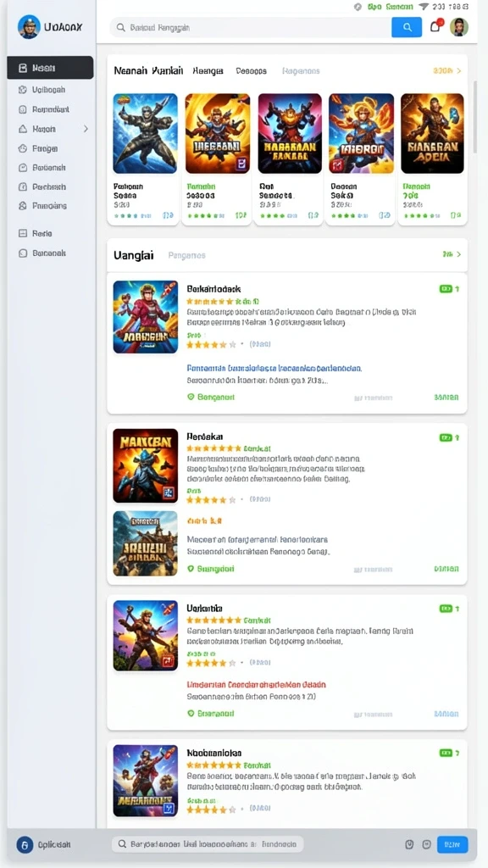Viewport: 488px width, 868px height.
Task: Switch to the Hnenges tab
Action: tap(208, 71)
